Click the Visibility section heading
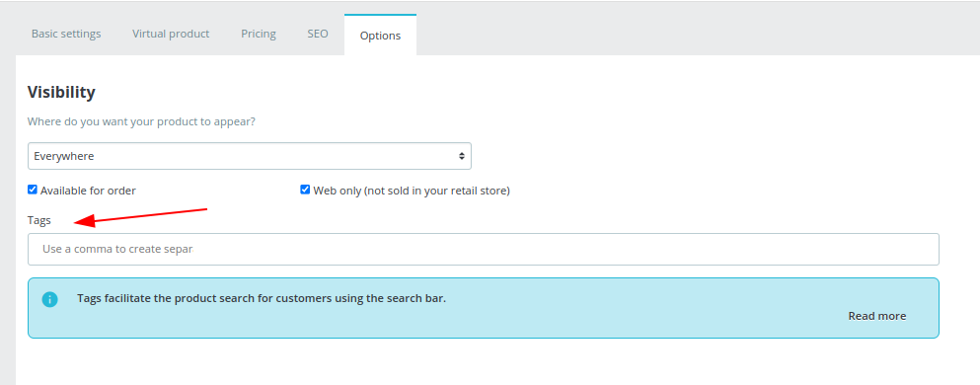980x385 pixels. pyautogui.click(x=61, y=93)
